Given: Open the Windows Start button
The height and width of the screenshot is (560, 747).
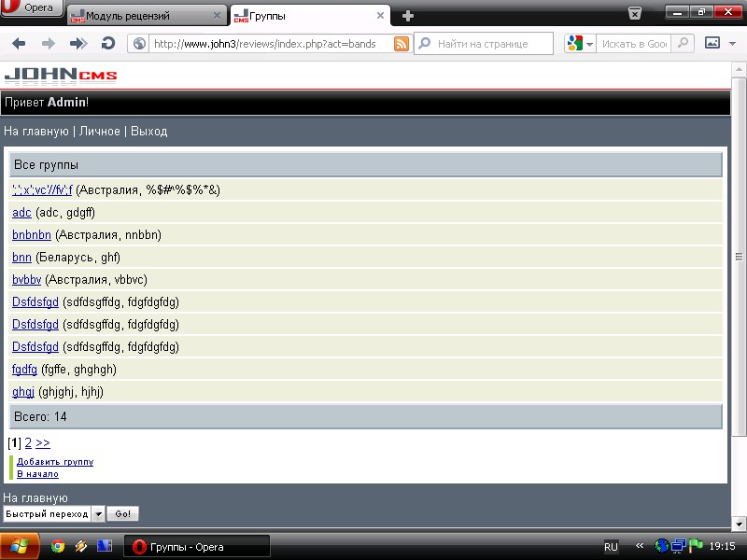Looking at the screenshot, I should (19, 546).
